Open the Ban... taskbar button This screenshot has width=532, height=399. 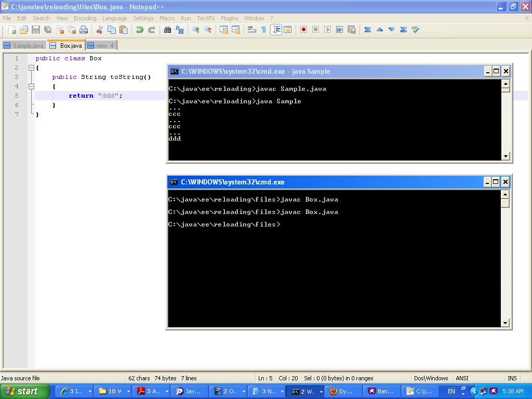tap(381, 391)
